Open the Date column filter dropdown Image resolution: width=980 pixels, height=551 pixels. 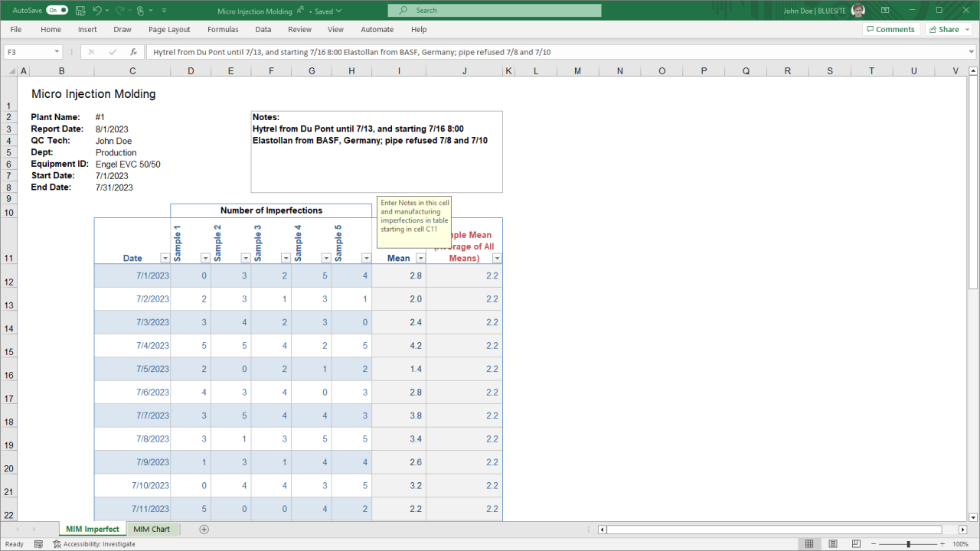165,258
